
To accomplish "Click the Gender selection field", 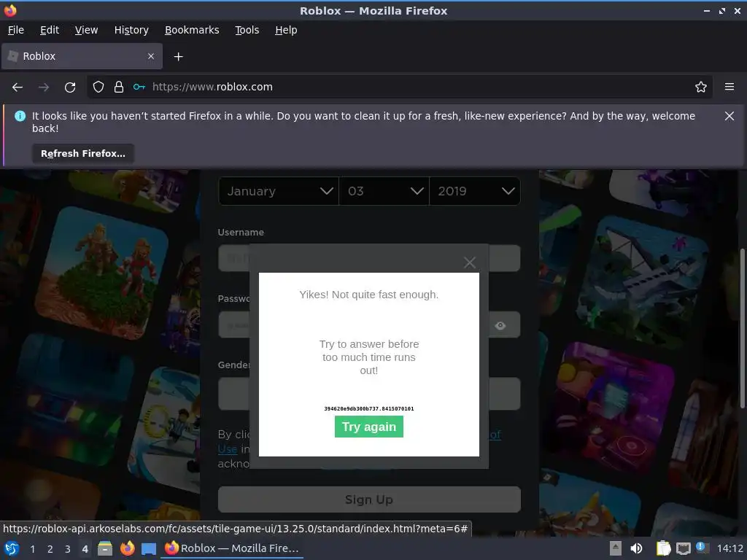I will (369, 394).
